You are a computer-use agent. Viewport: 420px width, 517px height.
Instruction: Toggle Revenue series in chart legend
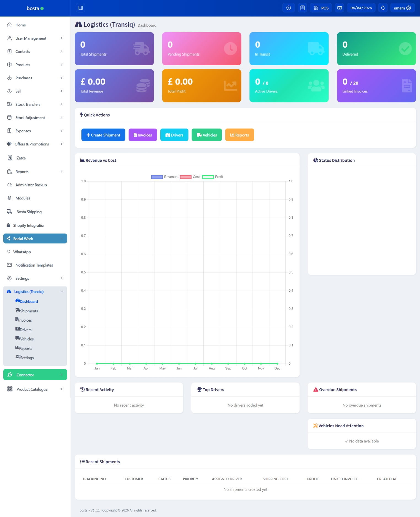tap(164, 177)
